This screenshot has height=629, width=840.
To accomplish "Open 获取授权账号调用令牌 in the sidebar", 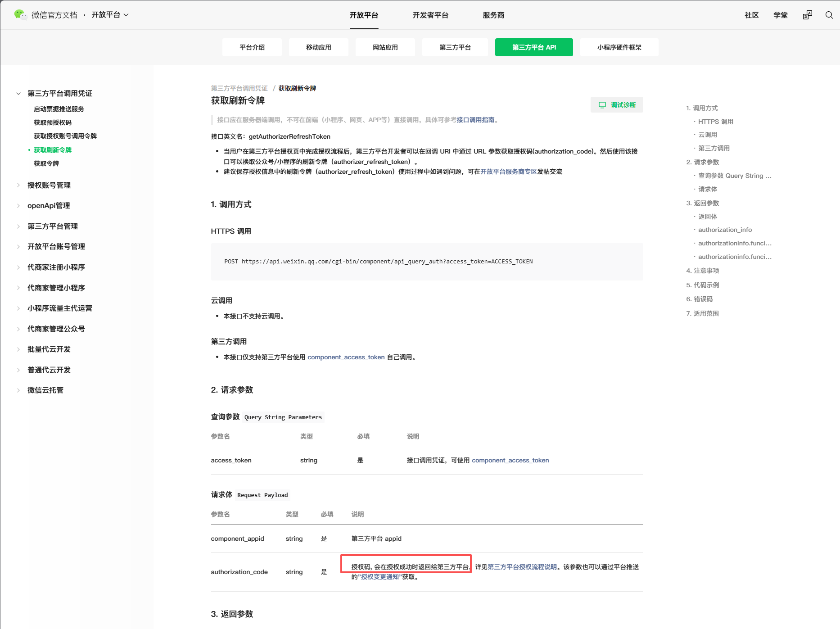I will tap(65, 136).
